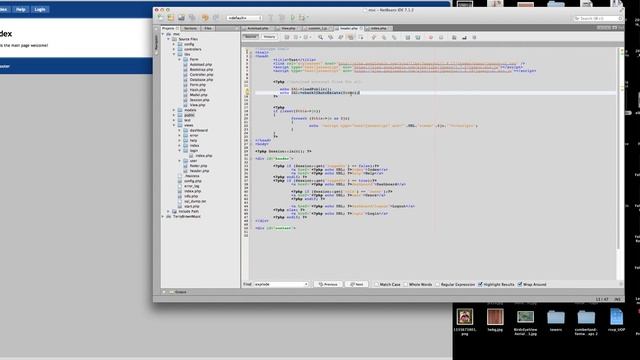Screen dimensions: 640x360
Task: Expand the dashboard folder under views
Action: click(x=180, y=130)
